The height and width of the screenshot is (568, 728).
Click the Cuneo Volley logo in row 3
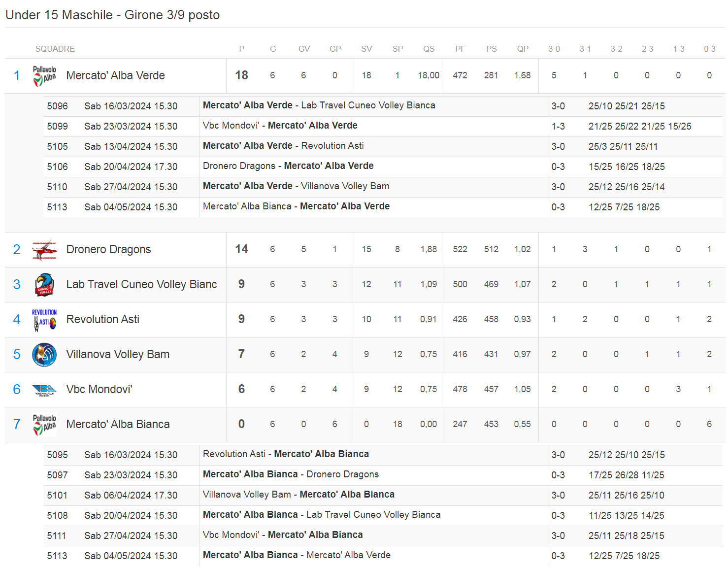click(44, 285)
